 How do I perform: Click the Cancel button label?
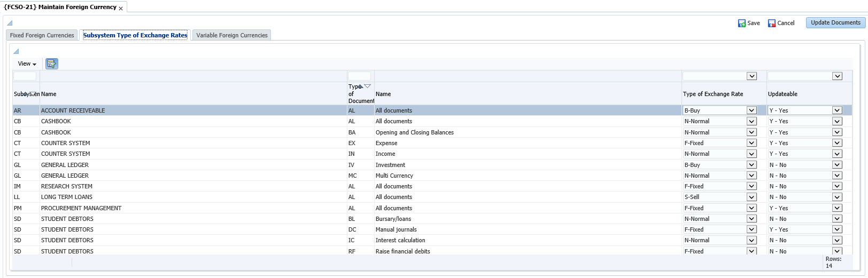pos(786,23)
